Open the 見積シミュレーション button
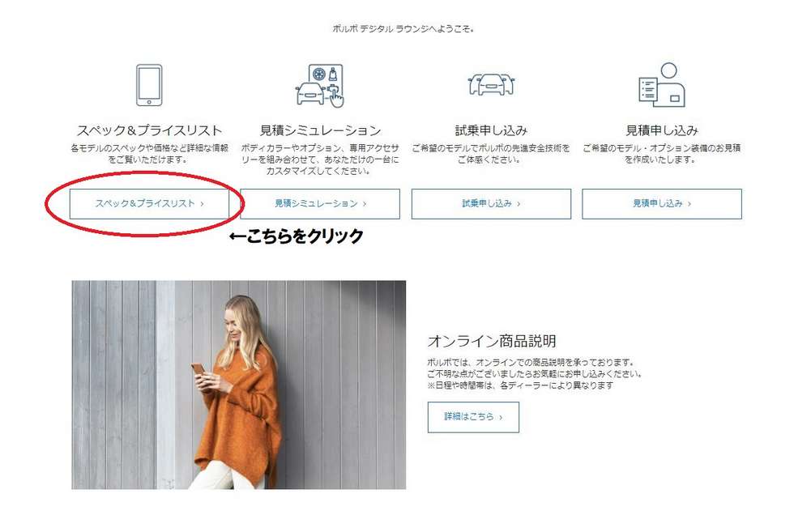Screen dimensions: 794x532 [x=320, y=204]
